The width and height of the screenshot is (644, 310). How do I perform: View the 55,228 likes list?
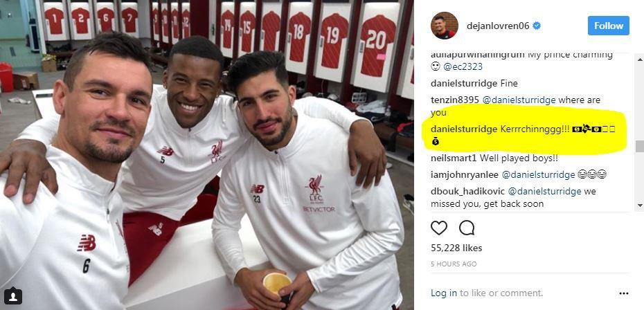coord(456,248)
